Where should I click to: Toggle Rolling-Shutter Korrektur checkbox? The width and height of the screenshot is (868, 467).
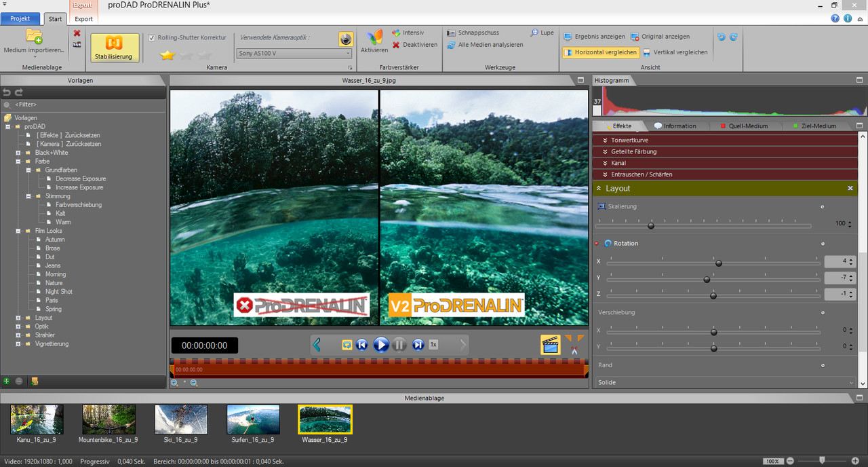(152, 37)
